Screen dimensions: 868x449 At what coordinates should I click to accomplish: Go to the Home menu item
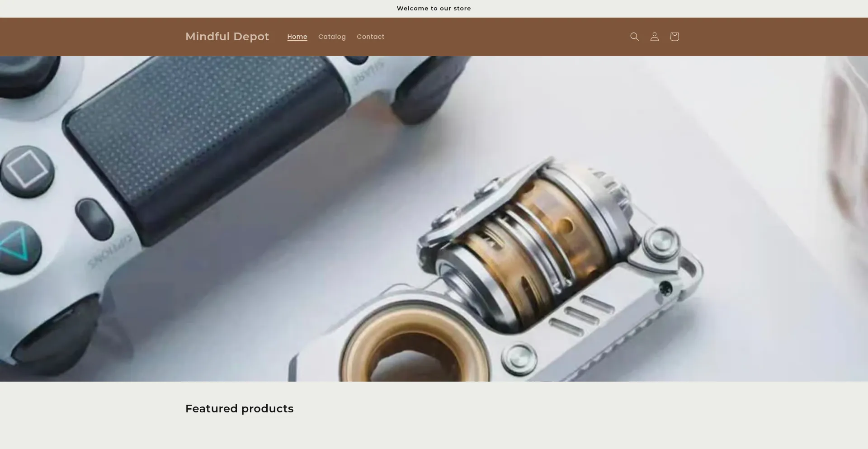pyautogui.click(x=297, y=37)
